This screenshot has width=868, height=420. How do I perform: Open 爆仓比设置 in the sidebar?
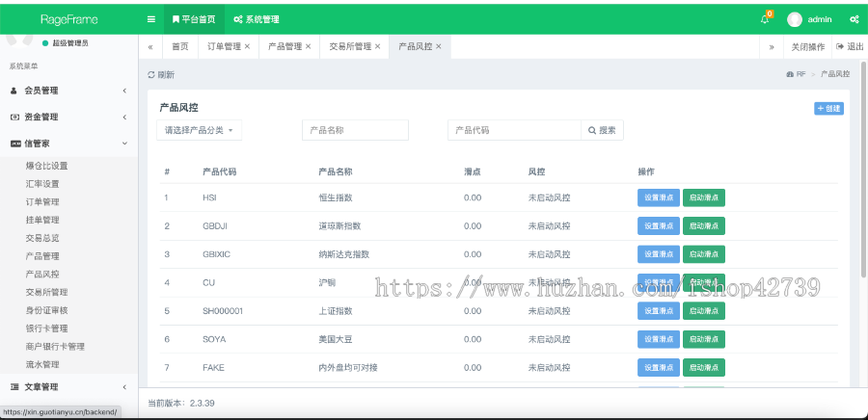pyautogui.click(x=46, y=166)
